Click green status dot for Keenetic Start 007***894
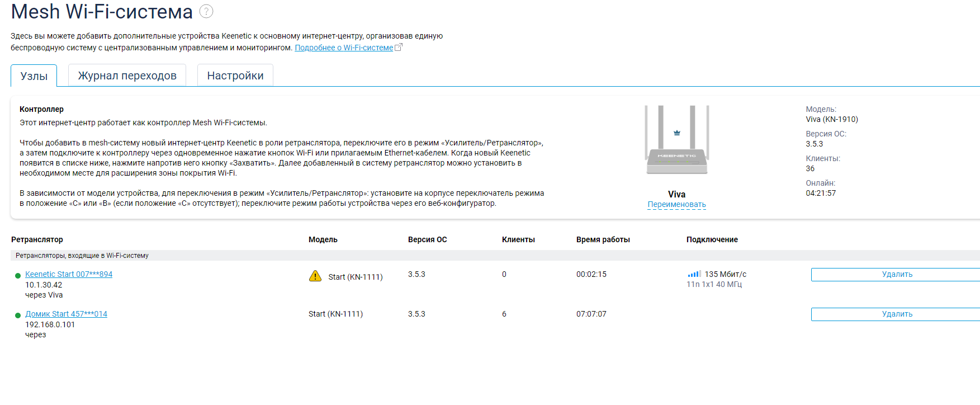This screenshot has height=405, width=980. click(18, 275)
